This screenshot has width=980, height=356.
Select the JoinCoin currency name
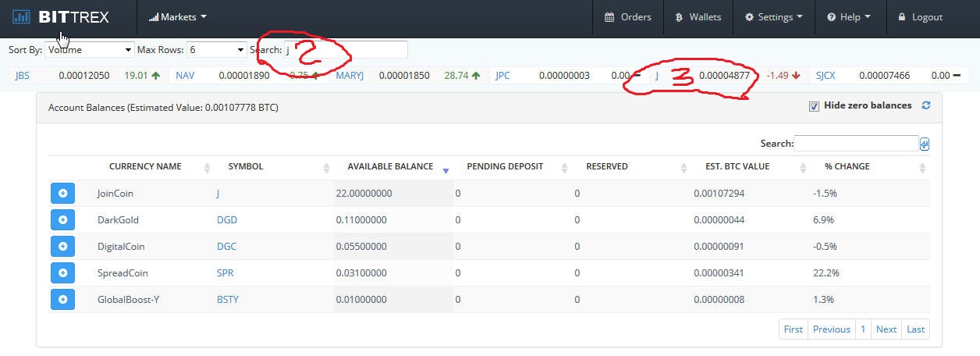pos(117,194)
